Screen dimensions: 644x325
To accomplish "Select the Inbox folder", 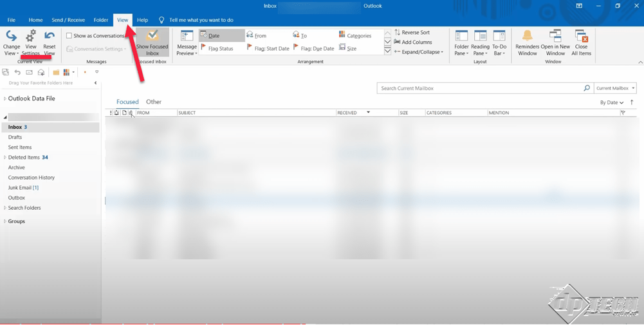I will coord(50,127).
